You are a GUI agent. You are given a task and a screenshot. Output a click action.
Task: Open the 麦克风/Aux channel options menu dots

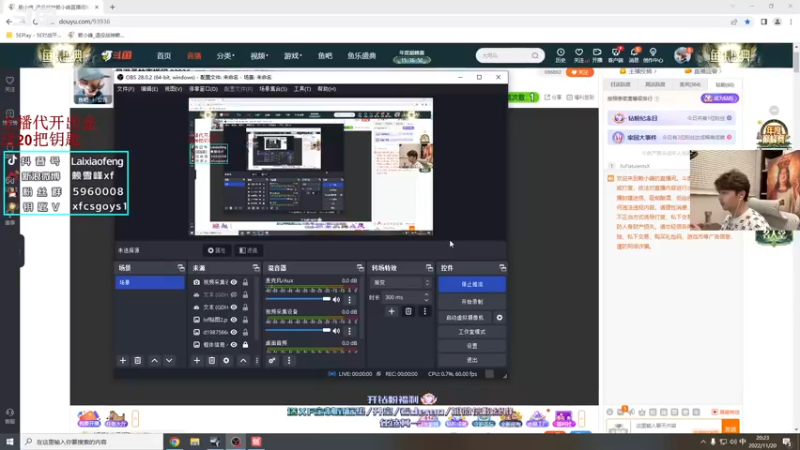point(349,299)
